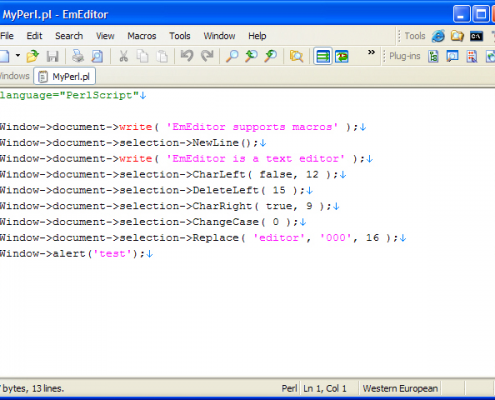Expand the toolbar overflow chevron

tap(371, 52)
